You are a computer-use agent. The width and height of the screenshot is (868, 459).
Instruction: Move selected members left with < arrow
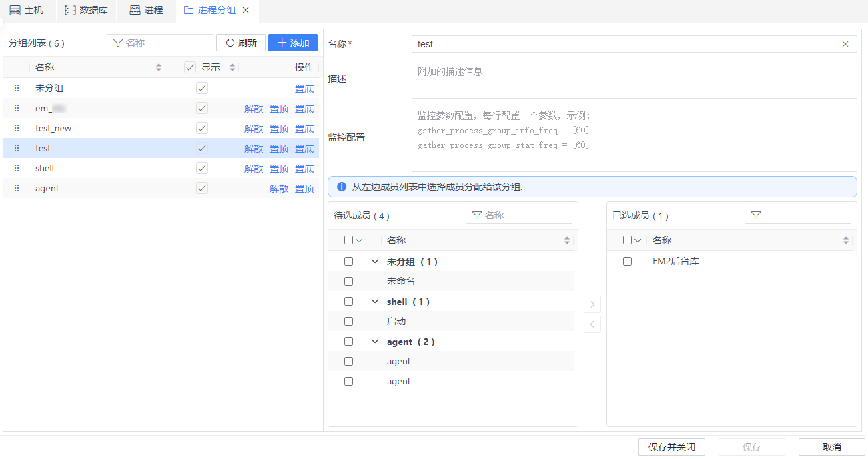(592, 324)
